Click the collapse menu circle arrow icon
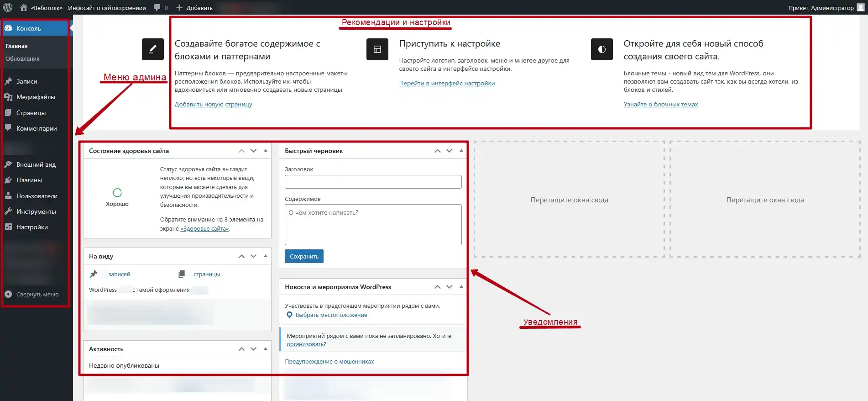 (x=8, y=295)
